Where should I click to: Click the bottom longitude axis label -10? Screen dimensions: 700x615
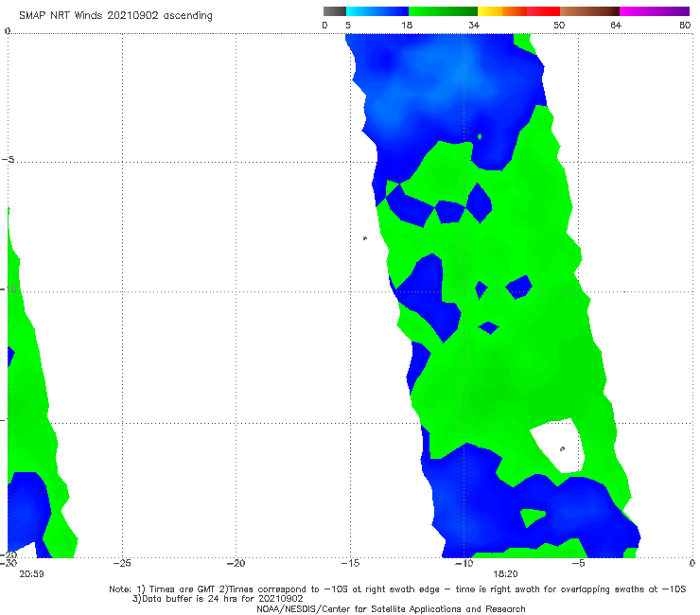coord(464,563)
